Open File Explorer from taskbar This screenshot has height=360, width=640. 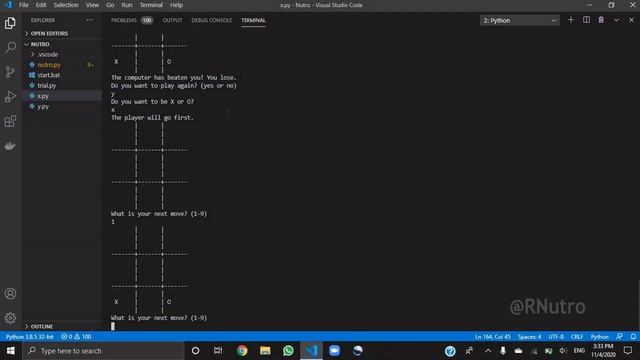(x=265, y=351)
